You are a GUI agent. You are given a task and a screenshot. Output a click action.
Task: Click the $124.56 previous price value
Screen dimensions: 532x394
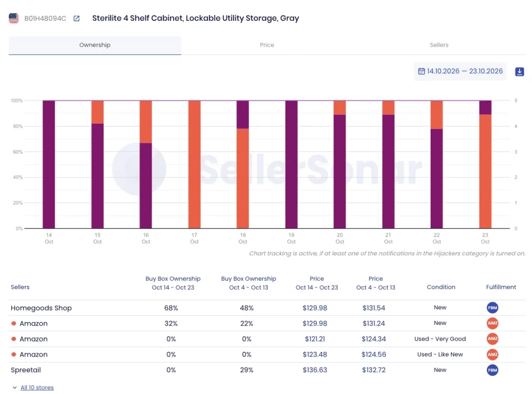click(374, 355)
